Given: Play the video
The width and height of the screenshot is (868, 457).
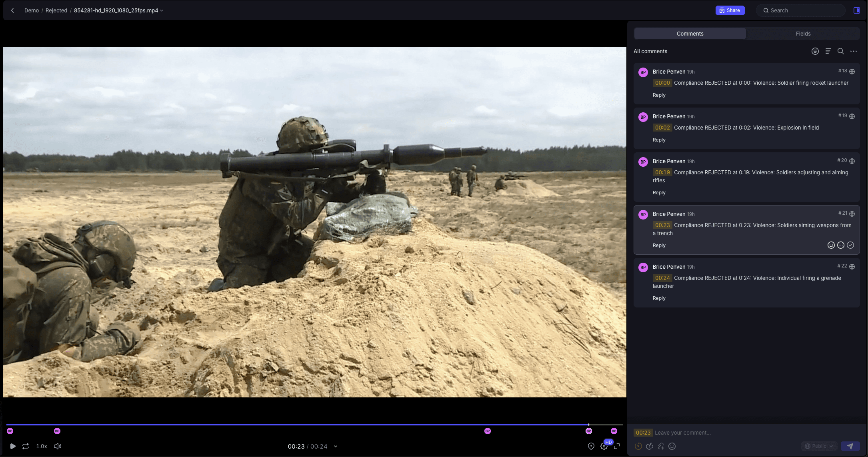Looking at the screenshot, I should 13,446.
